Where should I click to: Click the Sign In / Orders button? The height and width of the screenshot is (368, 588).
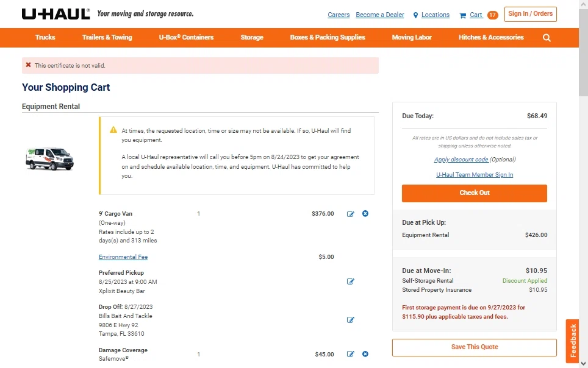[x=530, y=14]
